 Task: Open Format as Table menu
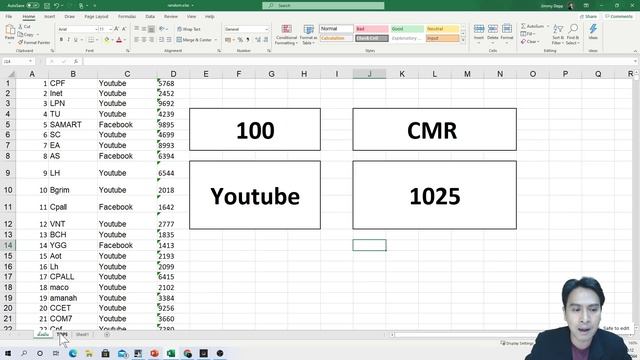(x=308, y=34)
